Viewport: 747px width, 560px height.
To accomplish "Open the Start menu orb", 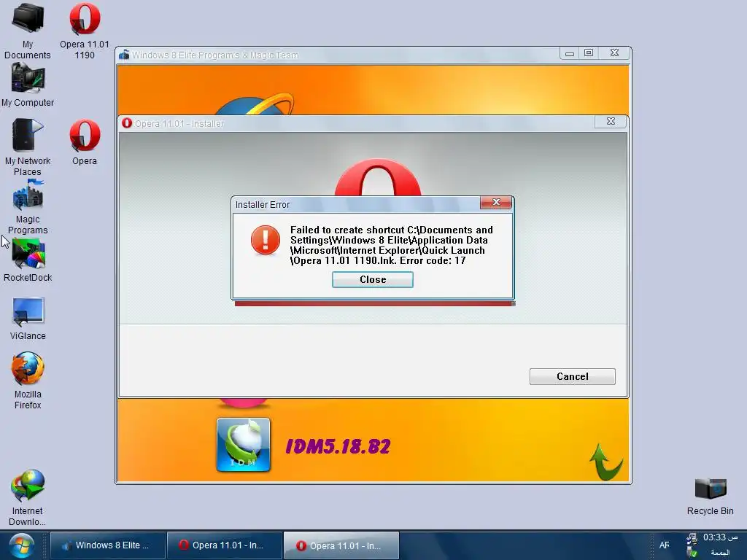I will pos(21,545).
